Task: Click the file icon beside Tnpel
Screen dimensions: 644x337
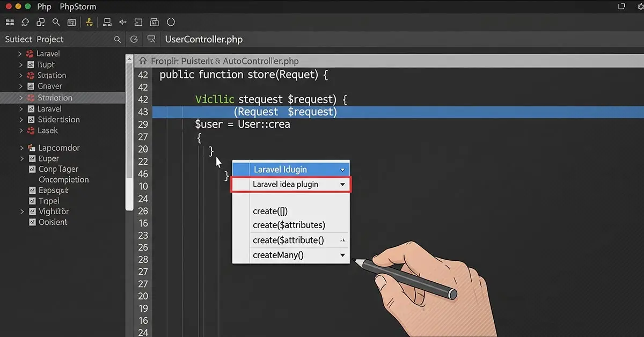Action: pyautogui.click(x=32, y=201)
